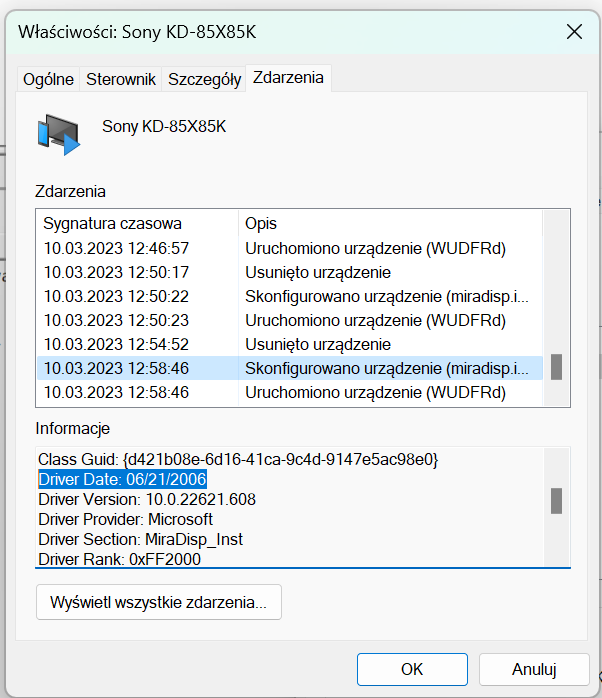This screenshot has height=698, width=602.
Task: Click the Anuluj button
Action: click(x=534, y=669)
